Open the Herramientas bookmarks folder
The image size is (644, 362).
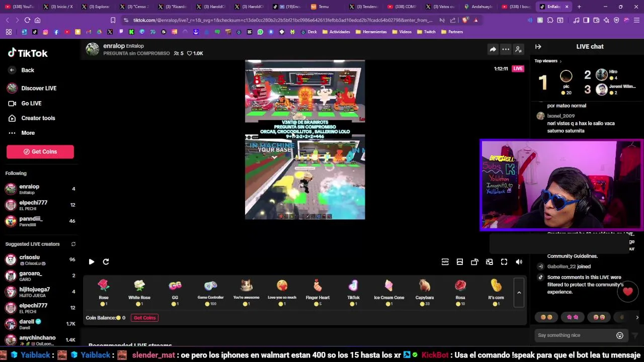click(371, 32)
